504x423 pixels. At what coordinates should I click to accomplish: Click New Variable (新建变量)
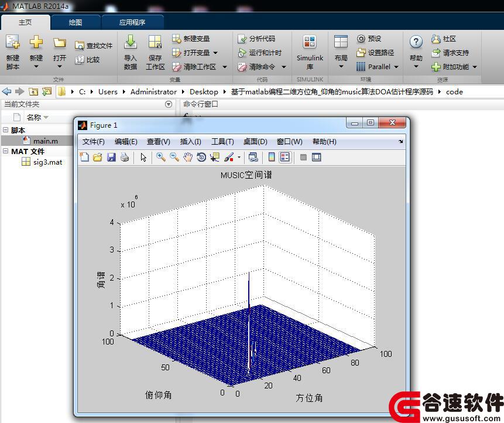pos(191,39)
